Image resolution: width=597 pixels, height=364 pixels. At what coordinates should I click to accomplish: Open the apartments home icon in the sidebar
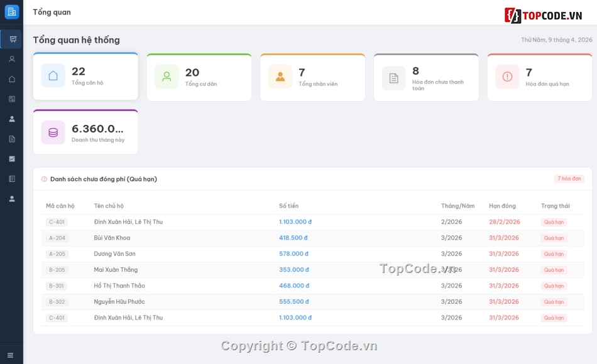pos(11,78)
